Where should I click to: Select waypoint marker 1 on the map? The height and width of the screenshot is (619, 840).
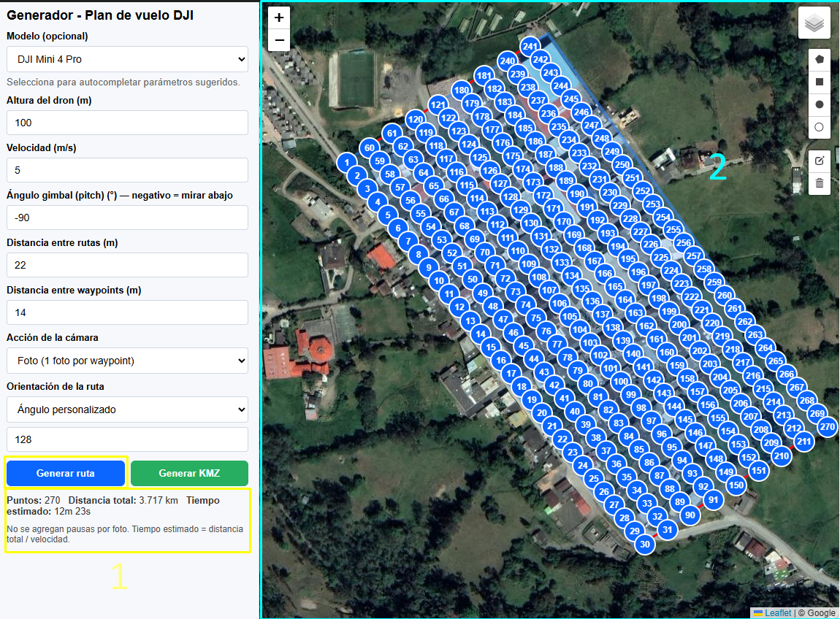click(346, 164)
